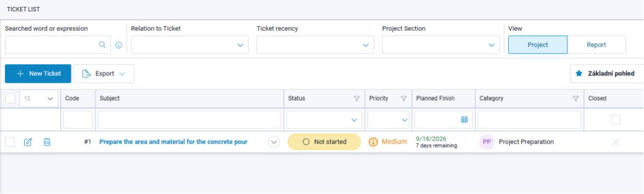The height and width of the screenshot is (194, 644).
Task: Click the search magnifier icon
Action: tap(102, 45)
